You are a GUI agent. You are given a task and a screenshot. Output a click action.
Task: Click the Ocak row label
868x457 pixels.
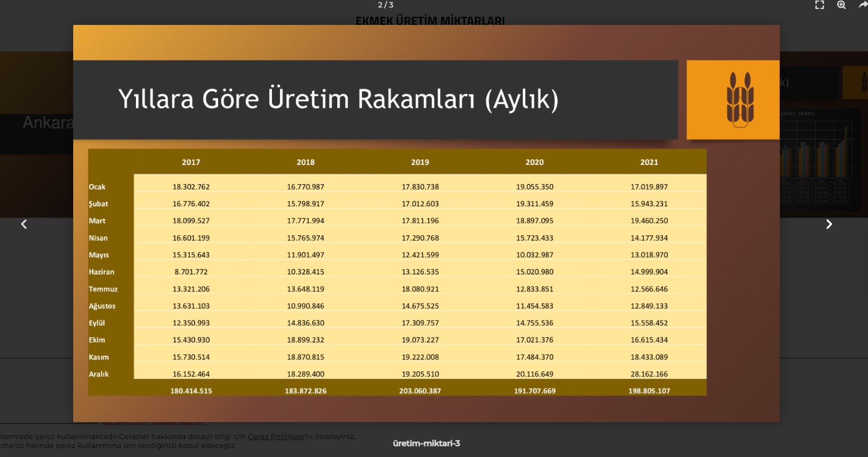click(x=97, y=187)
